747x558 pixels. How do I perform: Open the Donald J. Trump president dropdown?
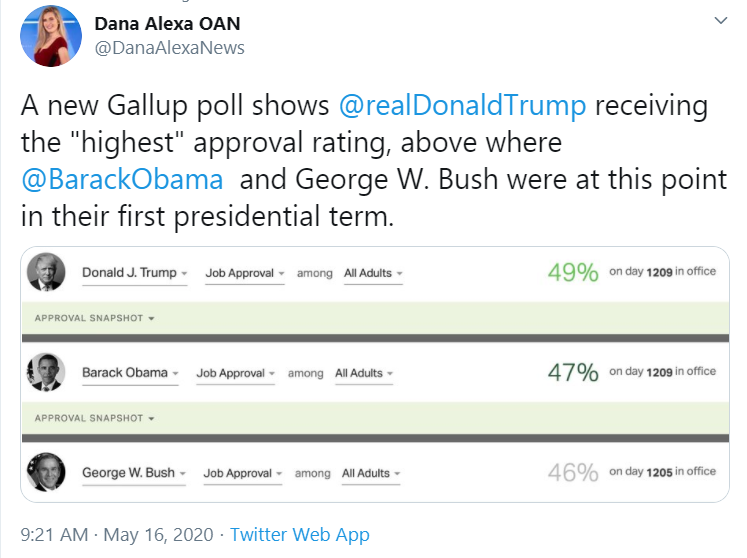pos(134,273)
